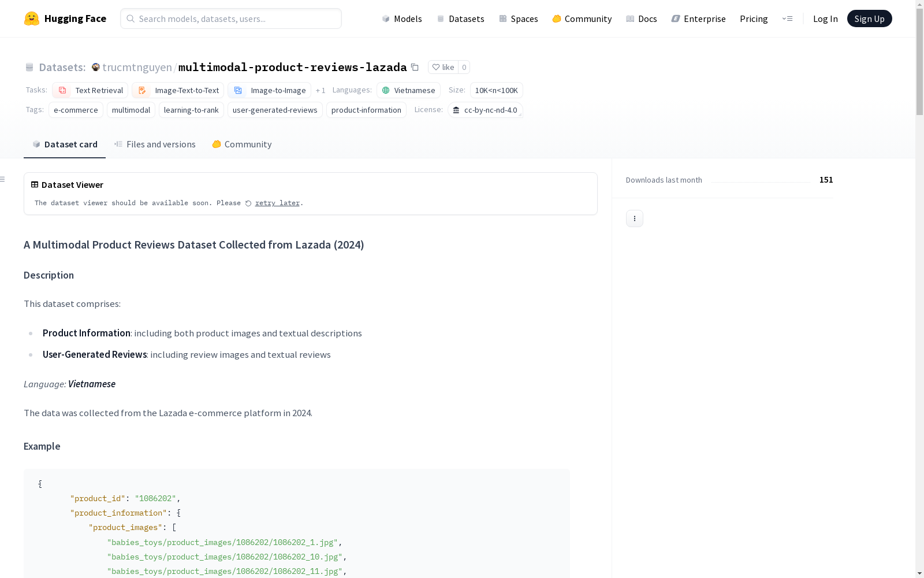Click trucmtnguyen avatar icon
Viewport: 924px width, 578px height.
pos(96,67)
